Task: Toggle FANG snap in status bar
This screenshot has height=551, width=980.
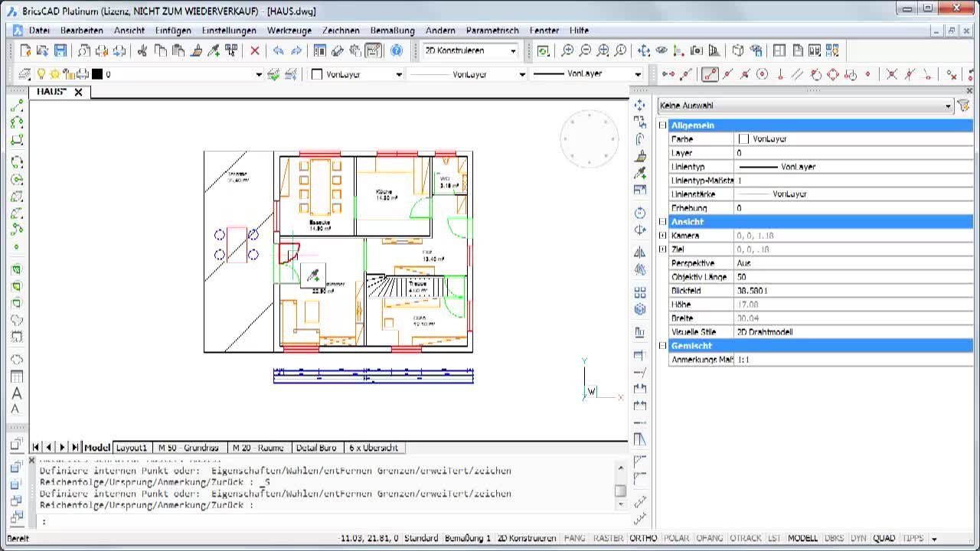Action: [574, 538]
